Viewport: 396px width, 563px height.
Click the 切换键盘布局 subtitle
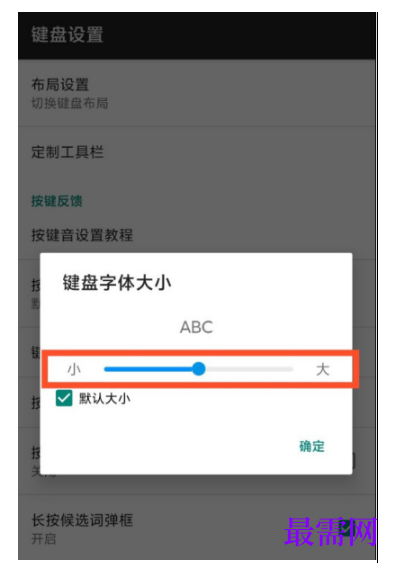pyautogui.click(x=70, y=103)
